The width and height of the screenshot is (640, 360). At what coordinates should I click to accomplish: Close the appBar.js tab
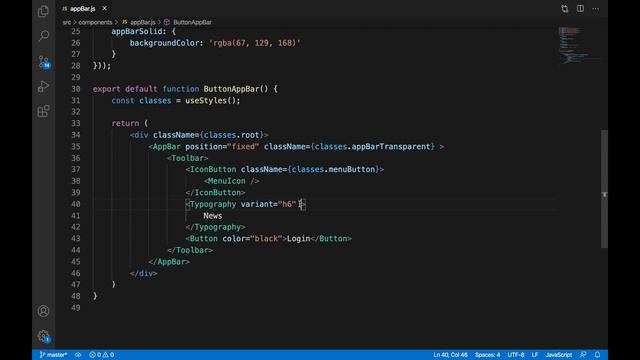click(x=104, y=8)
